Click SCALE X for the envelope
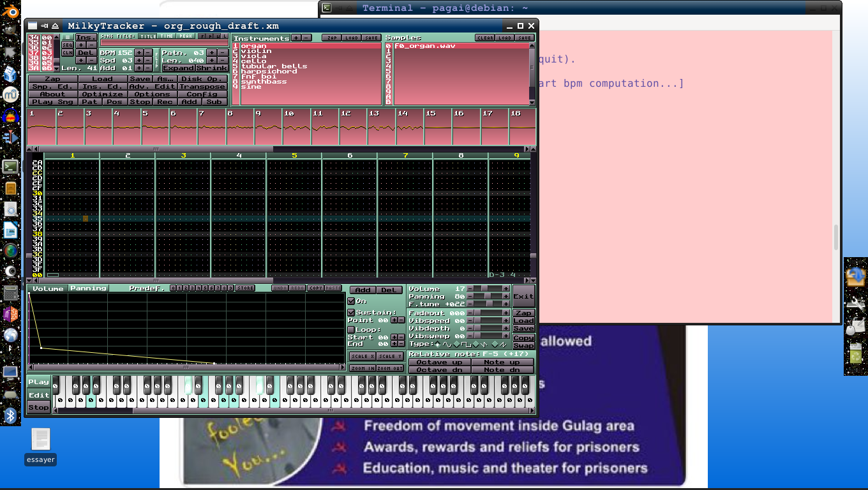The width and height of the screenshot is (868, 490). click(362, 356)
